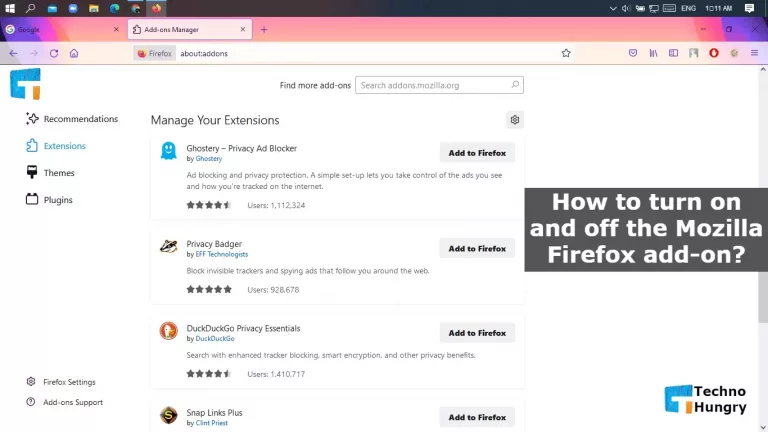Open File Explorer from the taskbar
Screen dimensions: 768x432
tap(94, 8)
